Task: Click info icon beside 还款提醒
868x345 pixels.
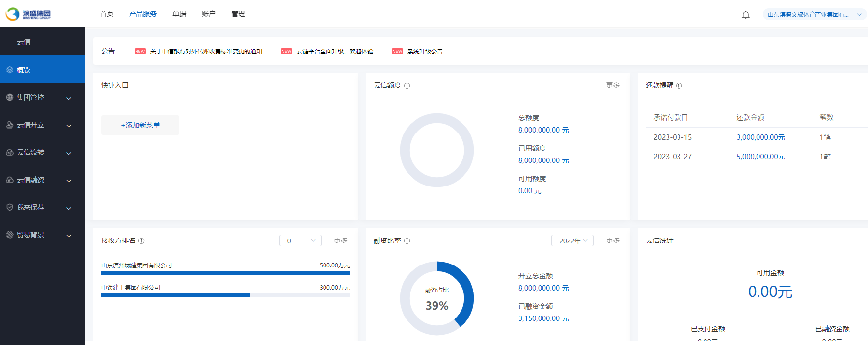Action: point(679,86)
